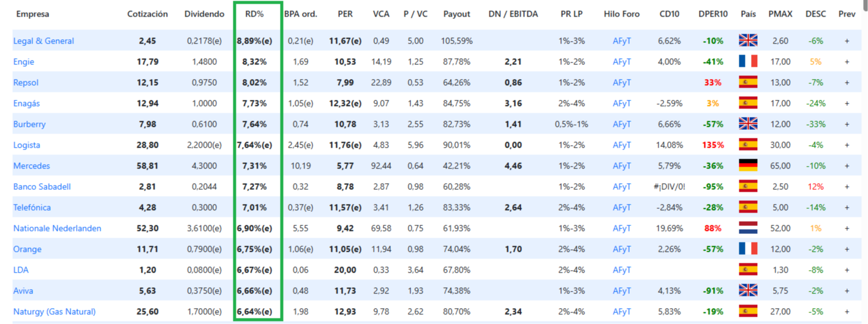Viewport: 868px width, 324px height.
Task: Sort by the Hilo Foro column header
Action: [622, 14]
